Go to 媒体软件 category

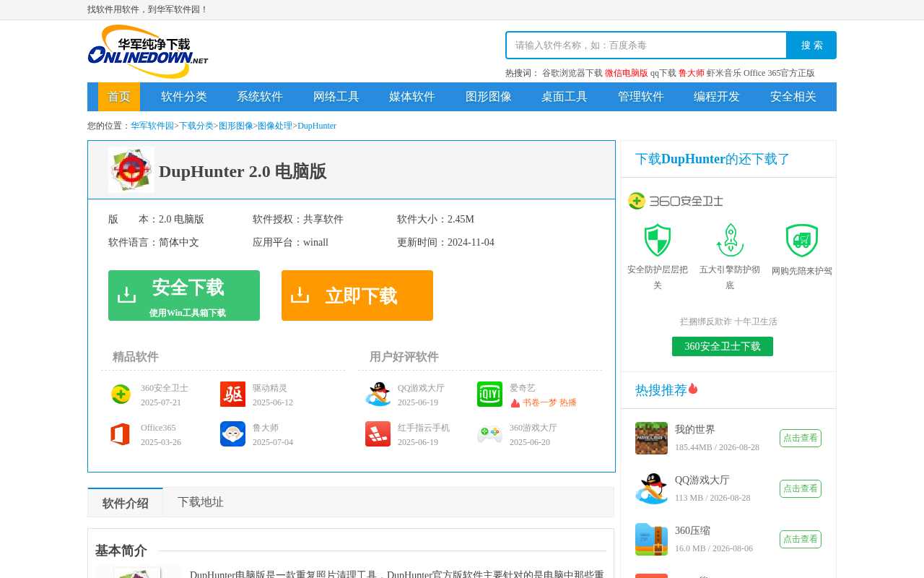click(412, 97)
